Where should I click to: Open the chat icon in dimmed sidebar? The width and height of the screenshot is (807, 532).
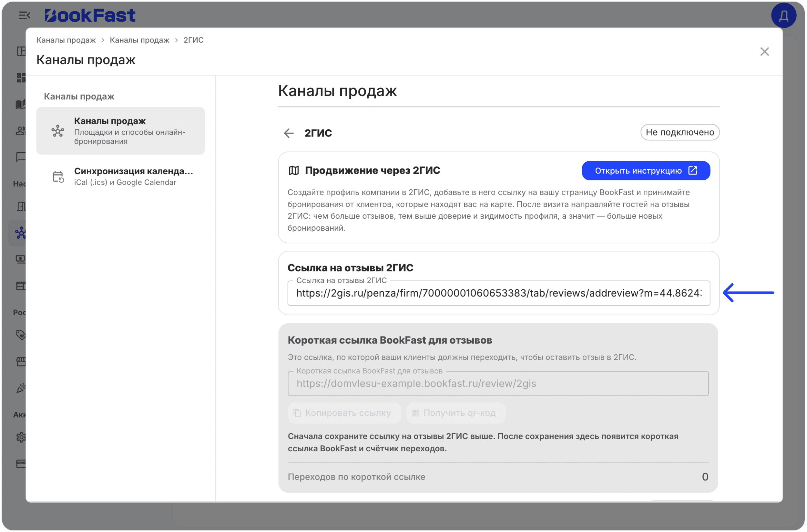(x=21, y=157)
